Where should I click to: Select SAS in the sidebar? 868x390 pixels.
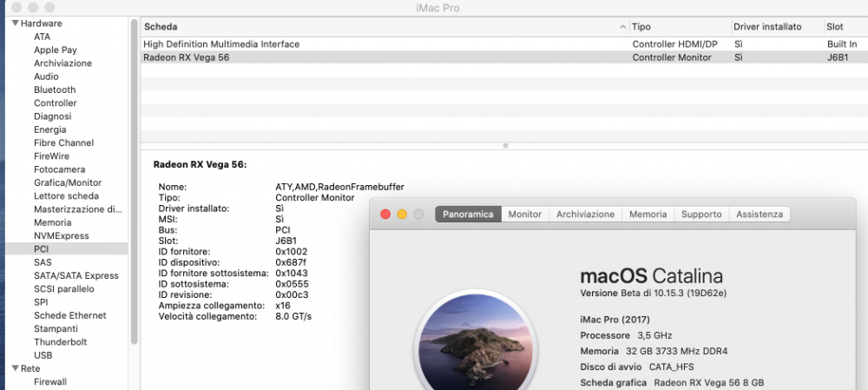click(x=43, y=262)
